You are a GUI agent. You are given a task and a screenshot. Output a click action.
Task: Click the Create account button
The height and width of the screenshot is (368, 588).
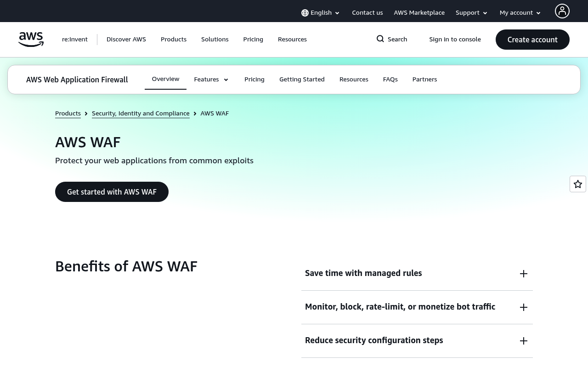click(x=532, y=40)
